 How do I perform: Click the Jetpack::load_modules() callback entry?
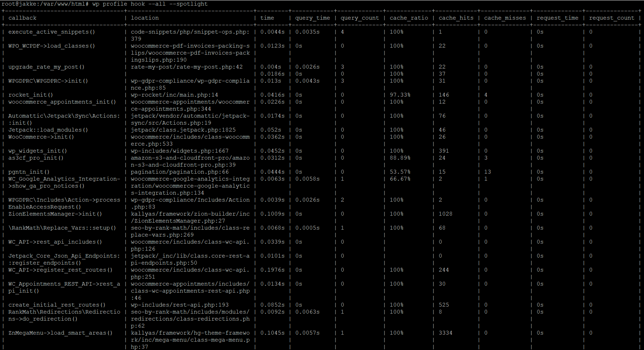tap(48, 130)
